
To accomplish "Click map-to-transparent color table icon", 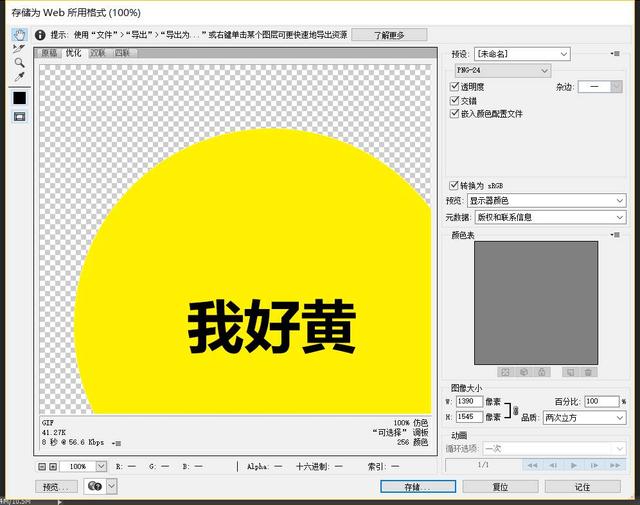I will [x=505, y=372].
